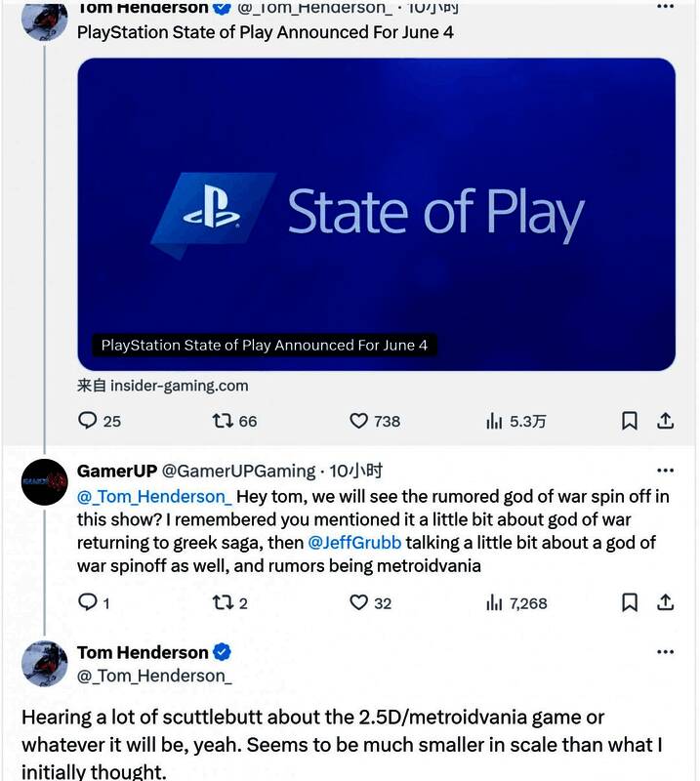Reply to GamerUP's tweet
The image size is (700, 781).
[88, 602]
